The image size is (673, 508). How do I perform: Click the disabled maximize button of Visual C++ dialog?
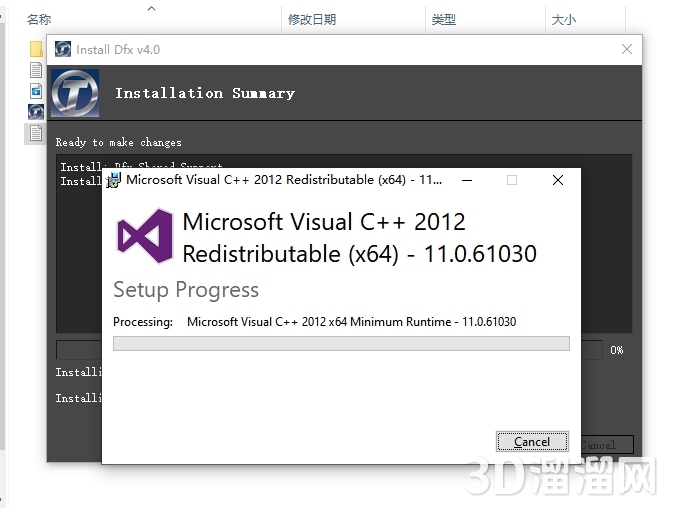click(x=512, y=180)
